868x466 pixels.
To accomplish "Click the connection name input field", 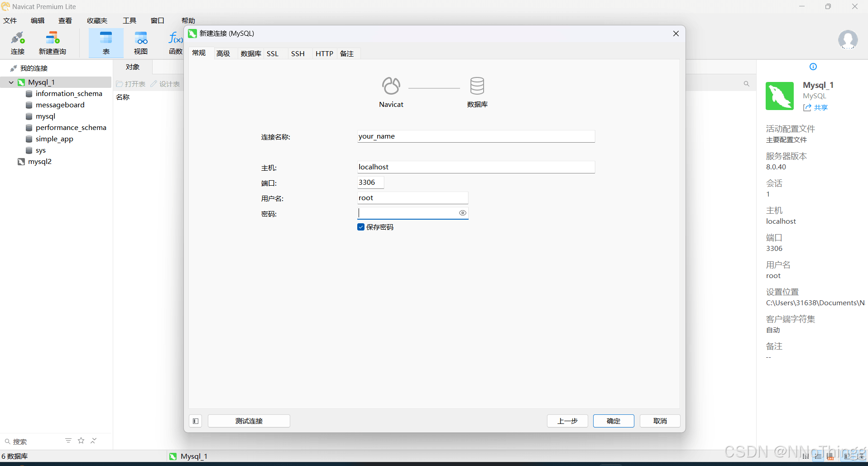I will [x=475, y=136].
